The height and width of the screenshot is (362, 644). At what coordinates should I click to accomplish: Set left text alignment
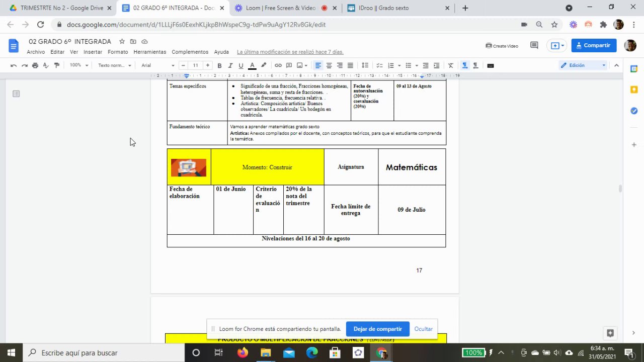(x=318, y=65)
